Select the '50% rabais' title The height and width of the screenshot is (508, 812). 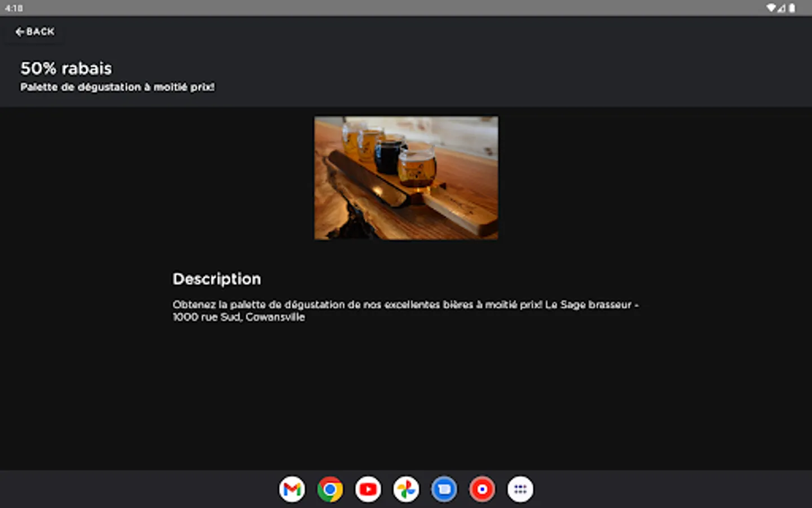pos(66,68)
